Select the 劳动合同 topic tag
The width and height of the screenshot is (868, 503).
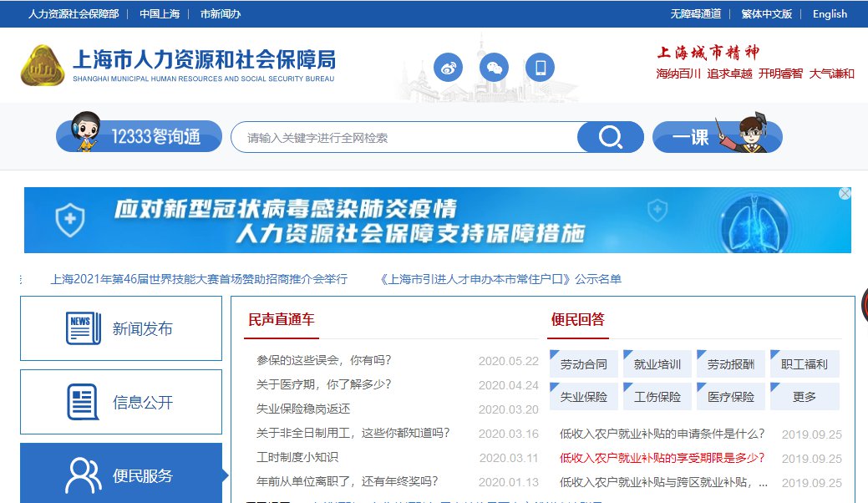click(584, 364)
